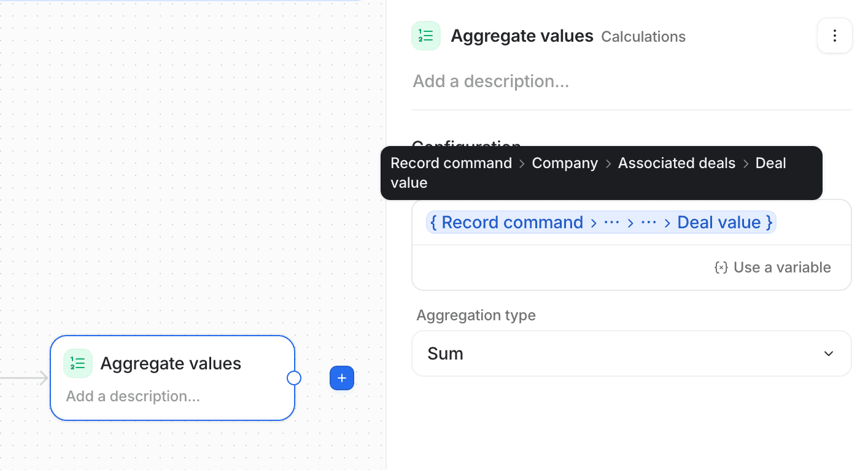Add a new step with the blue plus button
This screenshot has height=470, width=868.
pos(342,378)
